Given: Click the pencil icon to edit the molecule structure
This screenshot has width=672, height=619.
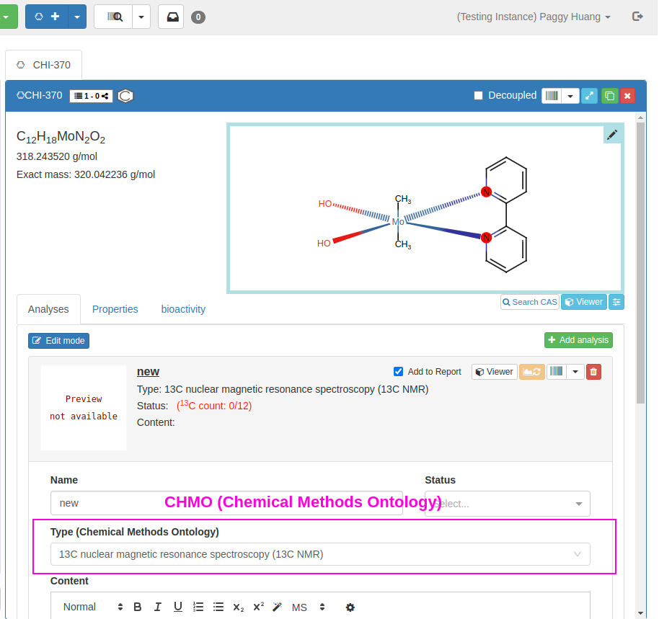Looking at the screenshot, I should [612, 135].
